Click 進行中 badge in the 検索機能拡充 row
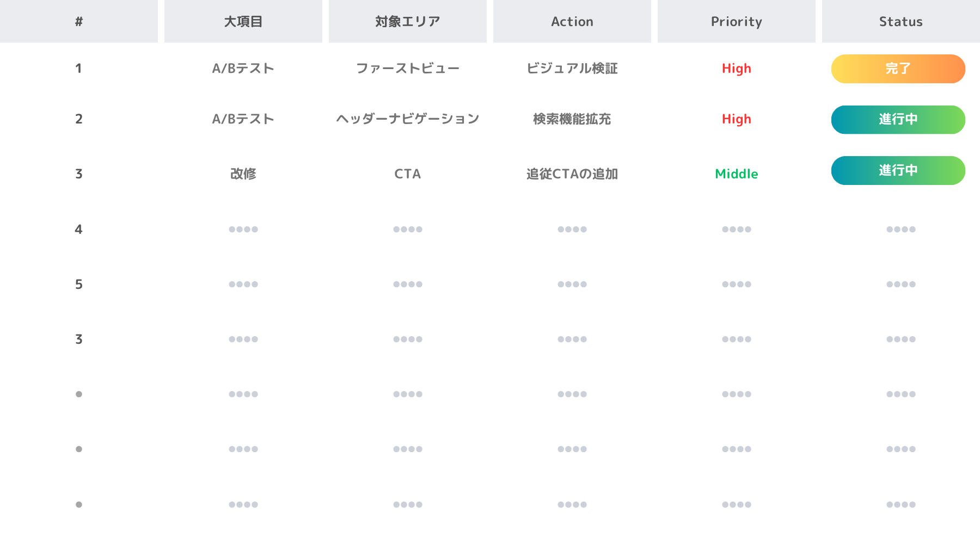 [898, 120]
